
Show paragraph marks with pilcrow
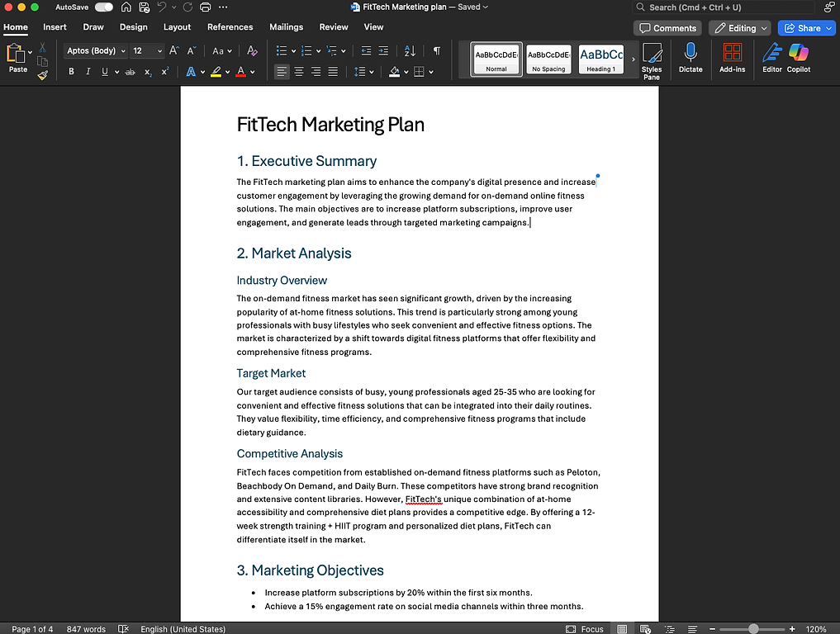click(437, 51)
